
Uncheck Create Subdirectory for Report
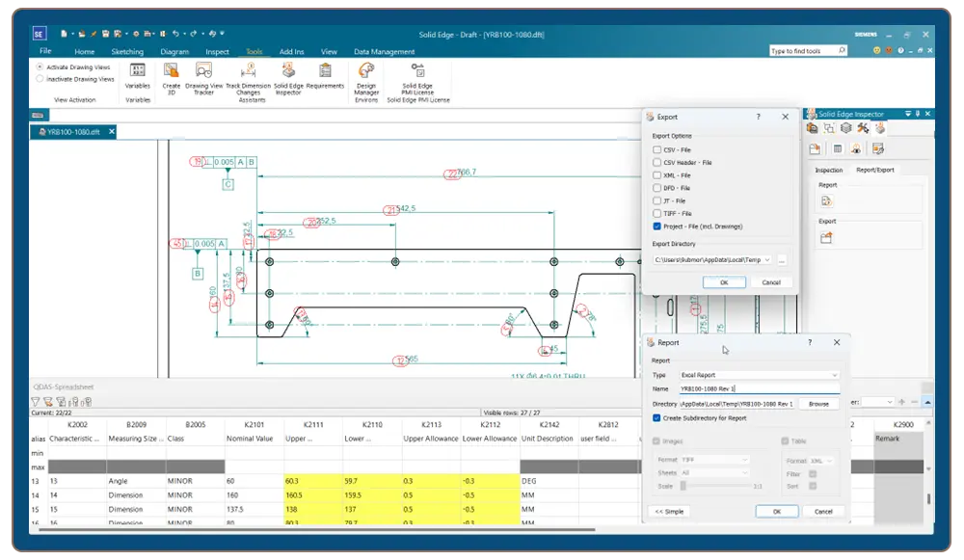tap(656, 418)
